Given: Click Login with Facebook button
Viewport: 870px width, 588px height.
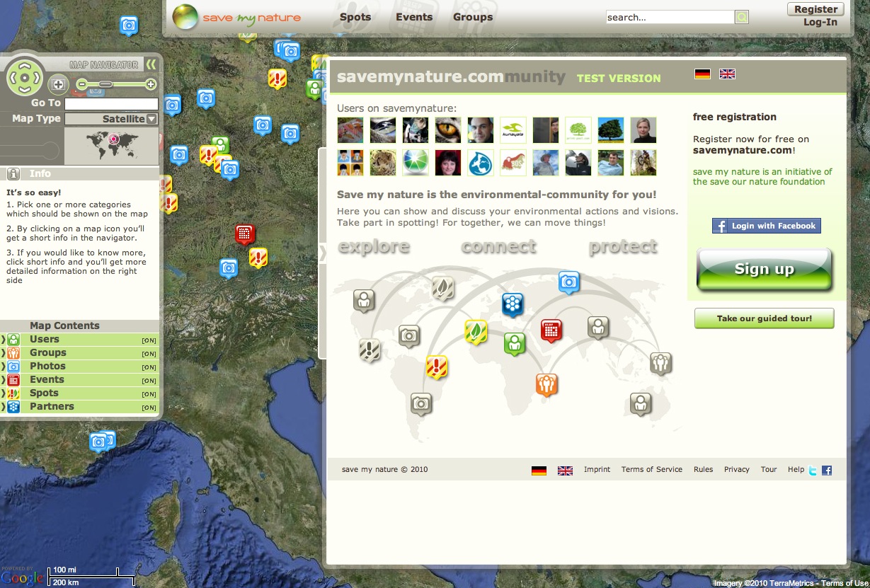Looking at the screenshot, I should click(x=766, y=226).
